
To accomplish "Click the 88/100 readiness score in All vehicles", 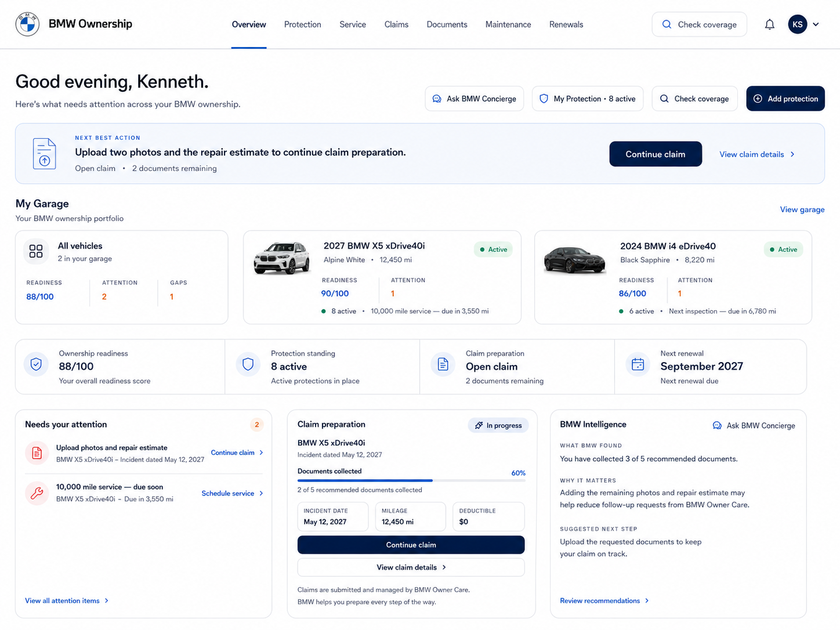I will tap(40, 296).
